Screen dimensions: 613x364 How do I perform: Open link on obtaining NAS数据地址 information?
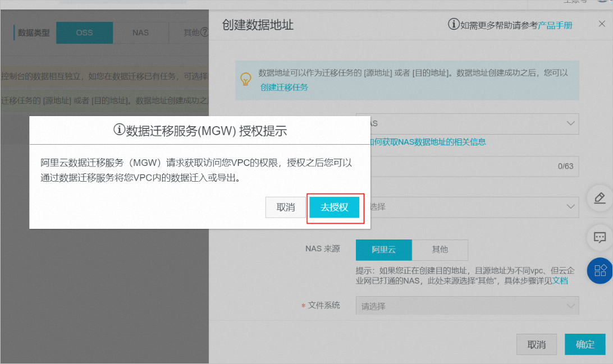428,142
